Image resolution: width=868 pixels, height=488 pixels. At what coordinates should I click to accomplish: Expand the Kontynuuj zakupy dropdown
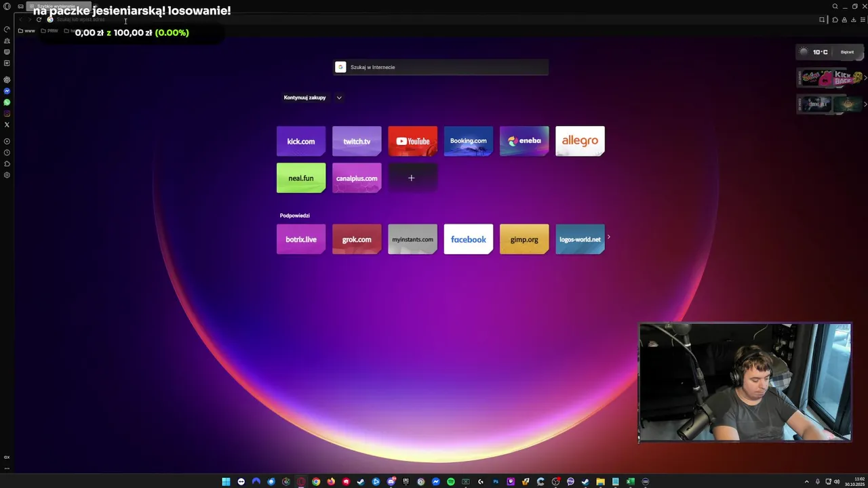tap(339, 98)
